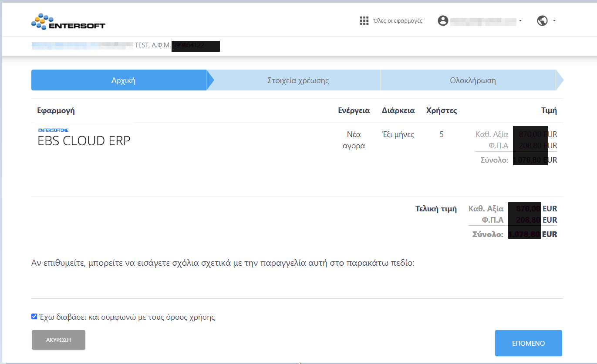Viewport: 597px width, 364px height.
Task: Click the ΑΚΥΡΩΣΗ button
Action: 58,340
